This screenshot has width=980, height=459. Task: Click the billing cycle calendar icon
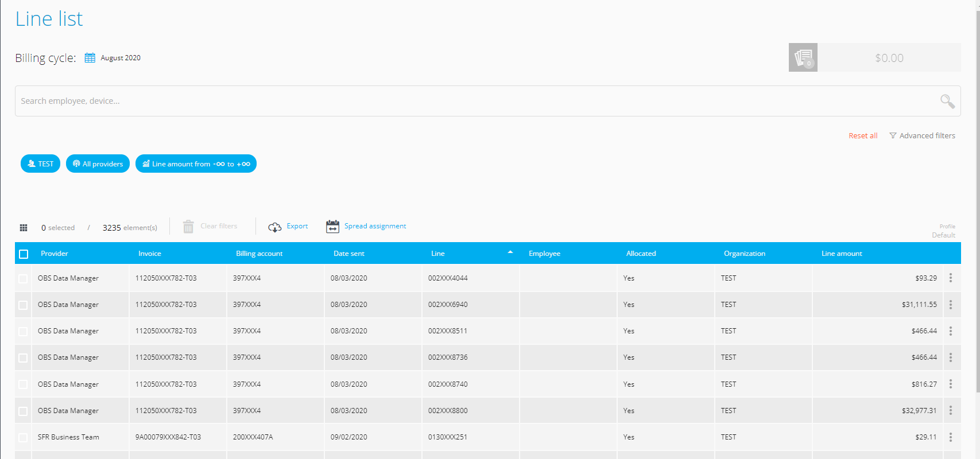tap(90, 58)
